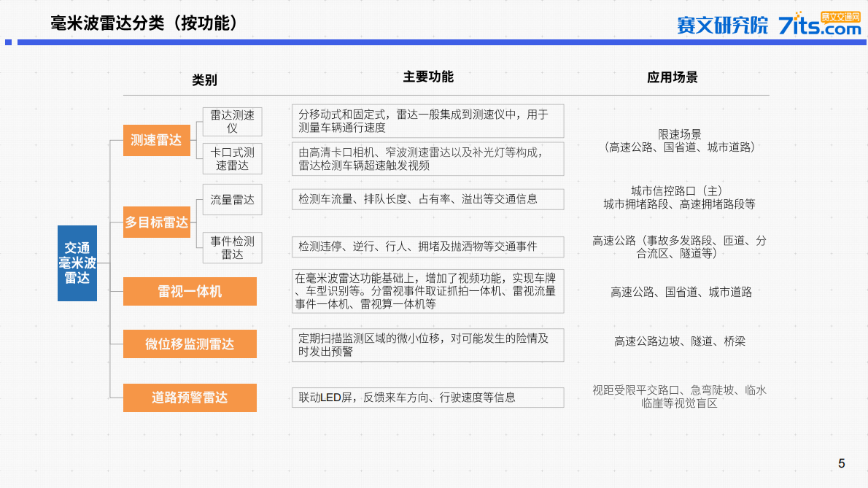Click the 微位移监测雷达 orange bar
This screenshot has height=488, width=868.
pos(190,344)
